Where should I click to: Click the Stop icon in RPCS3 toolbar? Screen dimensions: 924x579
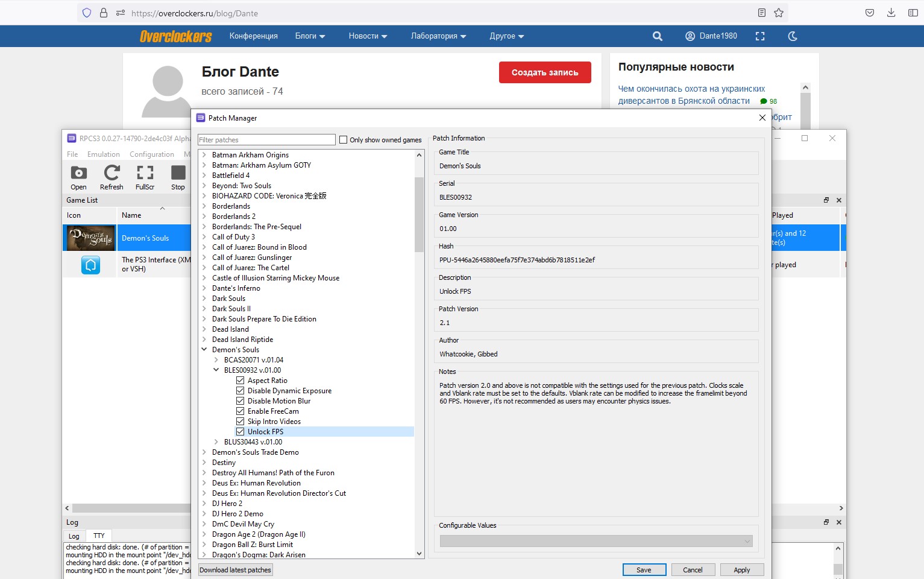pos(178,173)
